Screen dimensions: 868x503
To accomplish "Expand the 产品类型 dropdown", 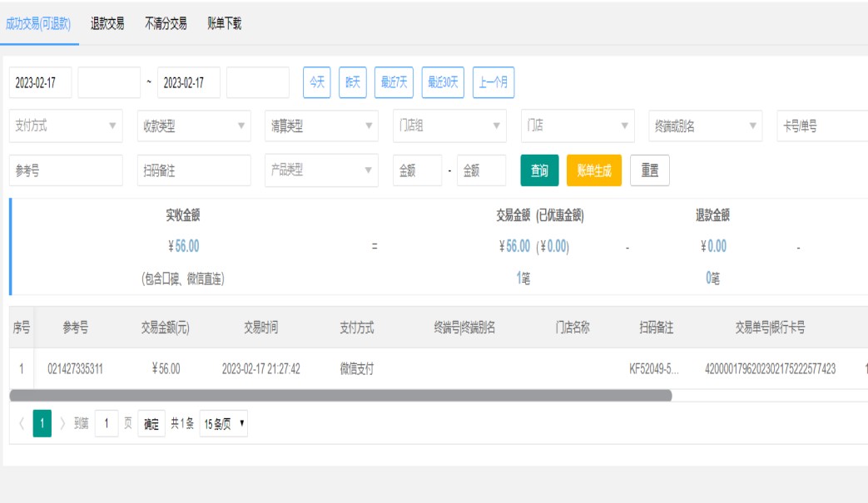I will tap(320, 170).
